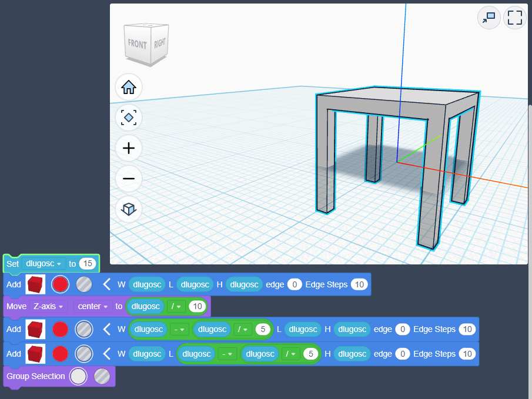Screen dimensions: 532x399
Task: Collapse first Add block parameters arrow
Action: 106,284
